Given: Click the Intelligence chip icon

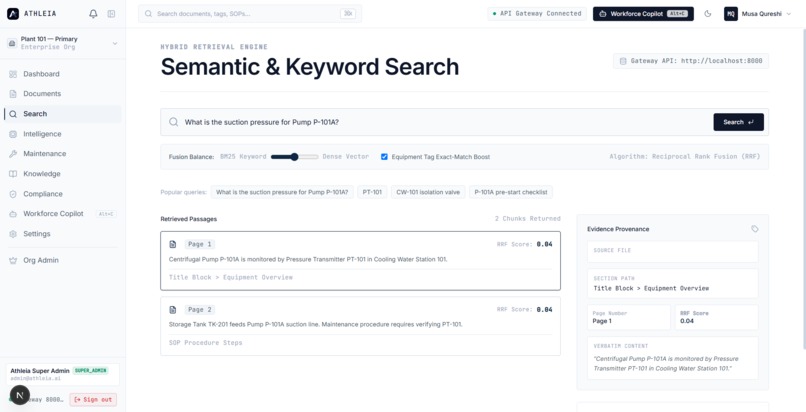Looking at the screenshot, I should click(x=13, y=134).
